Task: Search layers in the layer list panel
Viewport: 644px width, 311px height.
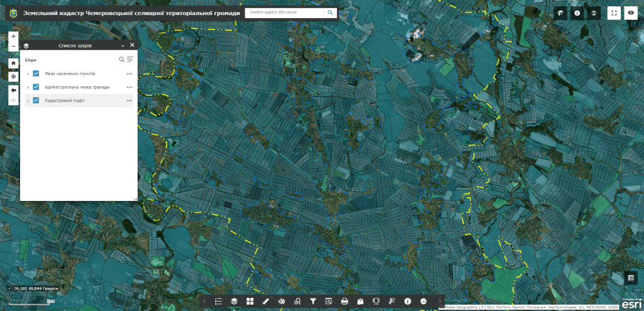Action: point(121,60)
